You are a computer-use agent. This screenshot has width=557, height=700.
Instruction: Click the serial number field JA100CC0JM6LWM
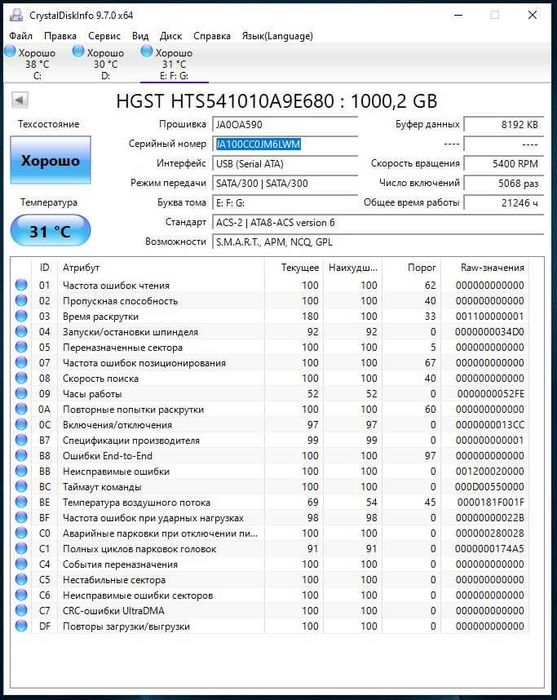[285, 144]
